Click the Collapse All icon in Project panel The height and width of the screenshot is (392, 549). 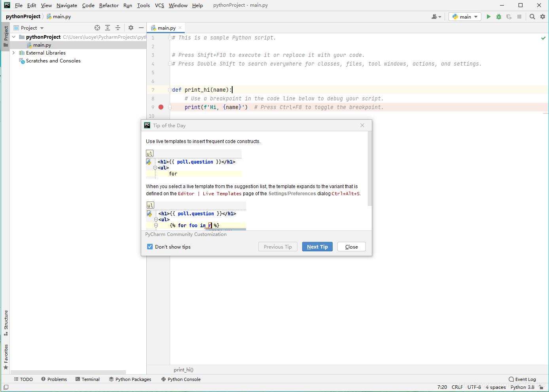click(117, 28)
